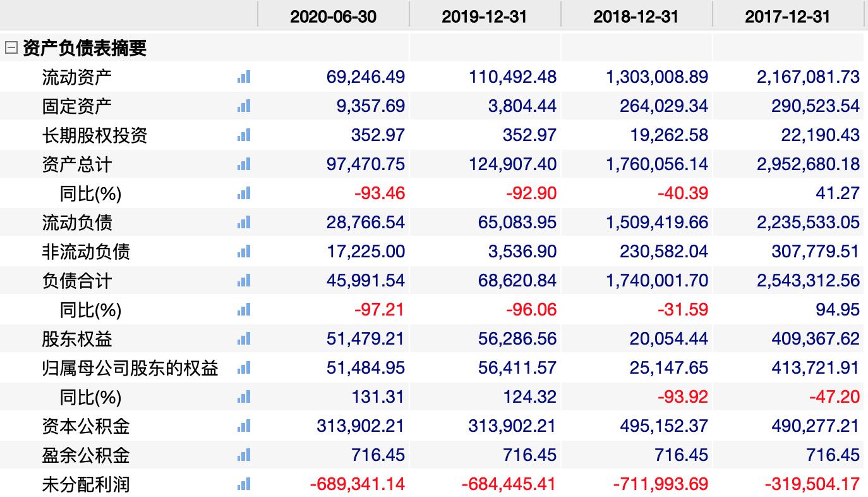Open chart icon for 流动负债 row
This screenshot has height=497, width=868.
244,223
